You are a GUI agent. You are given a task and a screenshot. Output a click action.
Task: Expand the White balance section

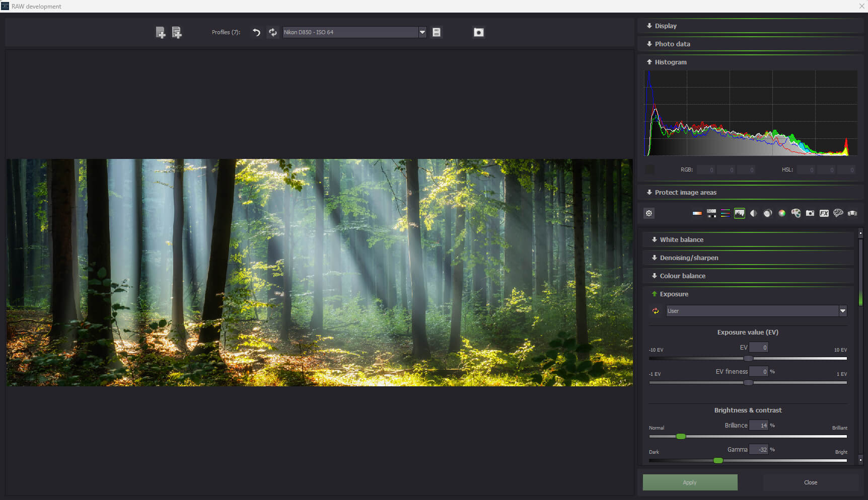[681, 239]
